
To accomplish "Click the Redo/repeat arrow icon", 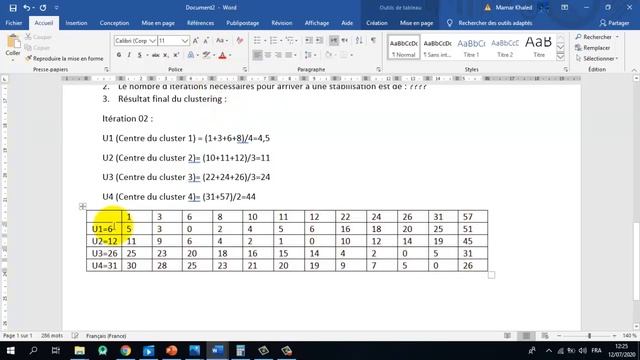I will tap(43, 8).
